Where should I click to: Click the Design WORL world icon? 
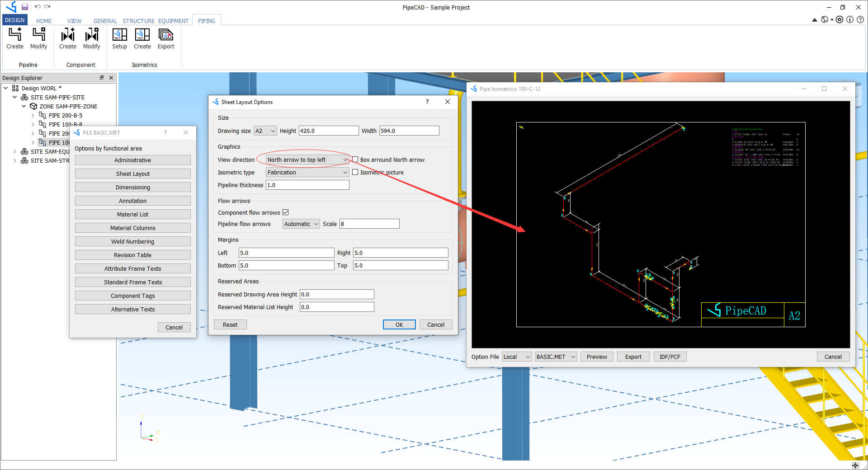tap(15, 88)
